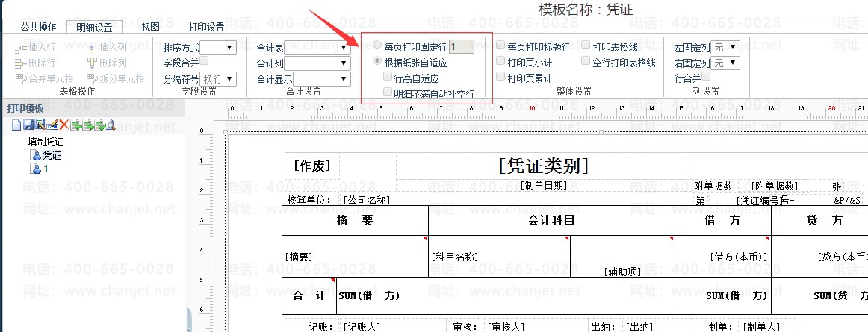Switch to the 打印设置 tab
Image resolution: width=868 pixels, height=332 pixels.
[206, 27]
